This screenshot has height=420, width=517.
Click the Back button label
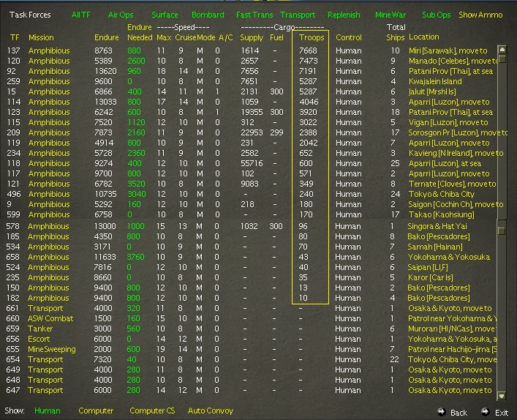point(458,413)
